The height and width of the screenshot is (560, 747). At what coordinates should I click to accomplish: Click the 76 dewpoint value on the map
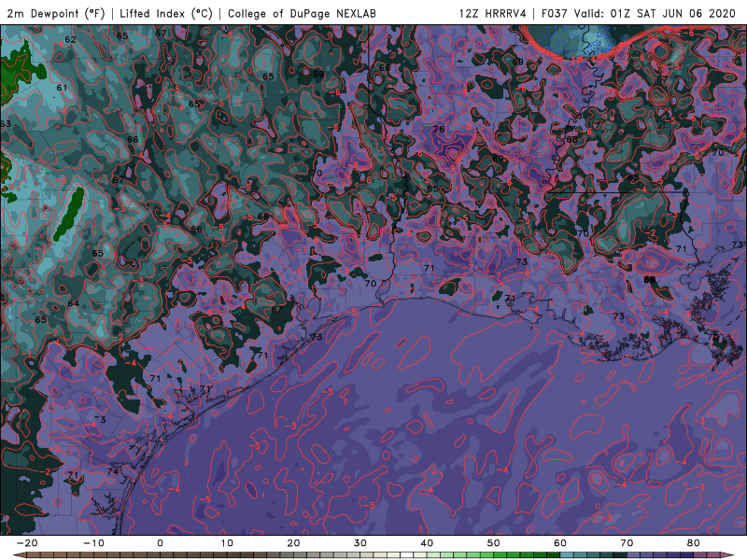pos(438,129)
